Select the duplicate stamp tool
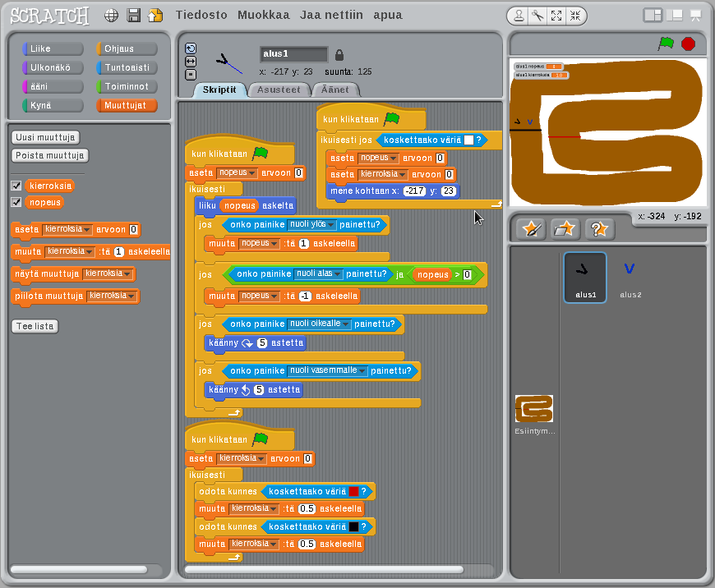Screen dimensions: 715x588 (x=519, y=16)
